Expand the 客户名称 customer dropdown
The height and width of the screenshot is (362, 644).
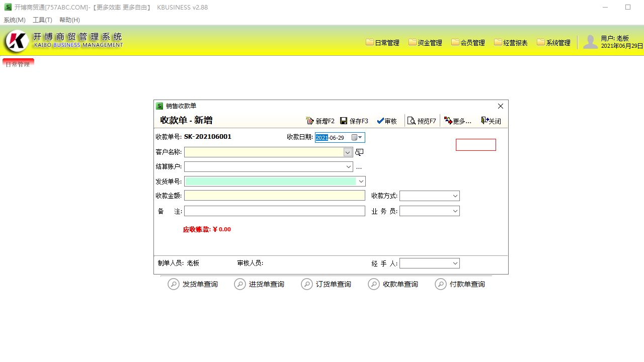[347, 152]
